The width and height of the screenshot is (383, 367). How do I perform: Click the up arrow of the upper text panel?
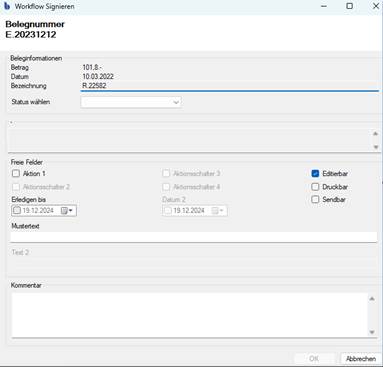376,134
